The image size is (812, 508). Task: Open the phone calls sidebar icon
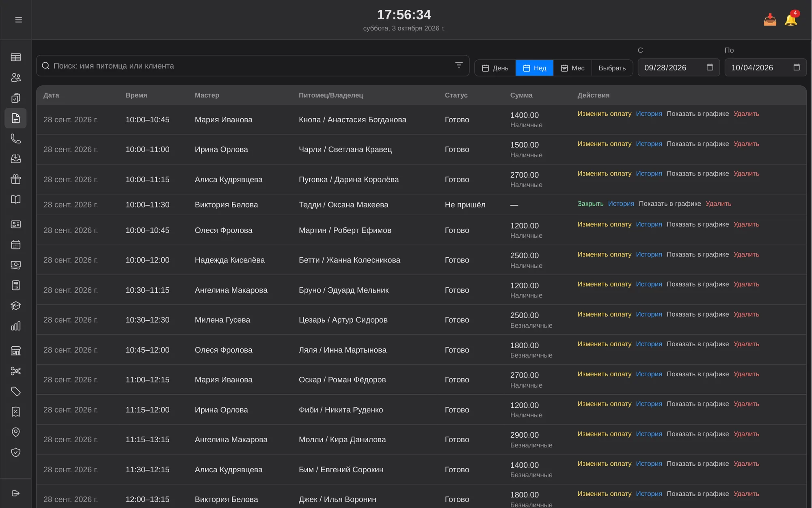click(15, 139)
